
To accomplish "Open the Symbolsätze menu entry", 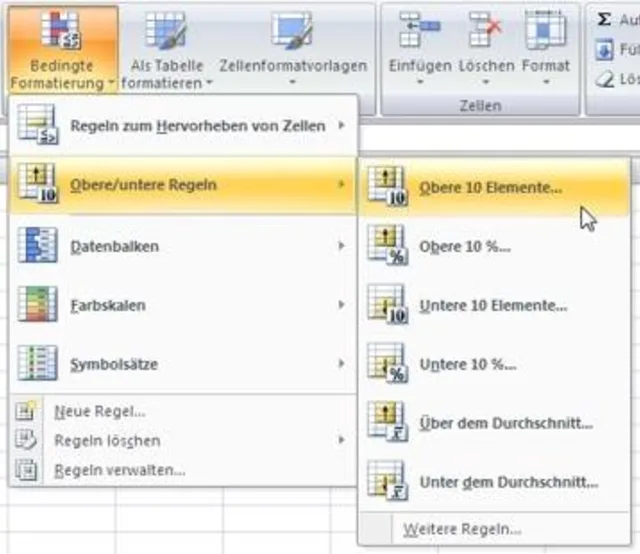I will [183, 363].
